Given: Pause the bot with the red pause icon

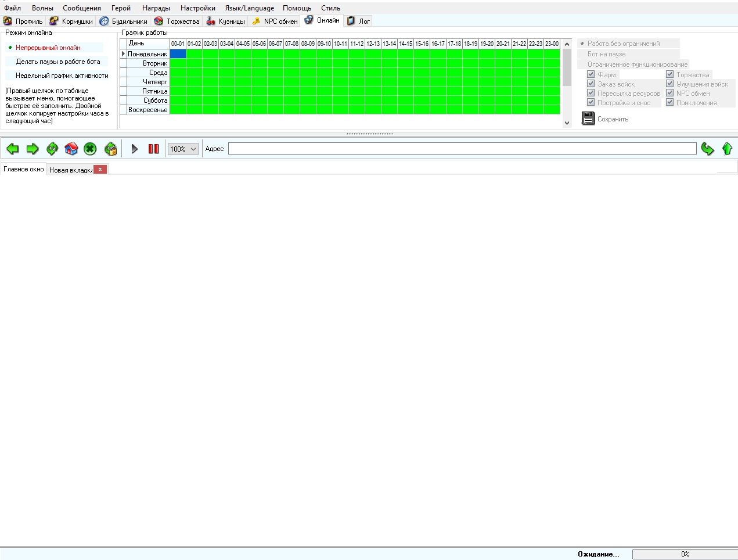Looking at the screenshot, I should tap(153, 149).
